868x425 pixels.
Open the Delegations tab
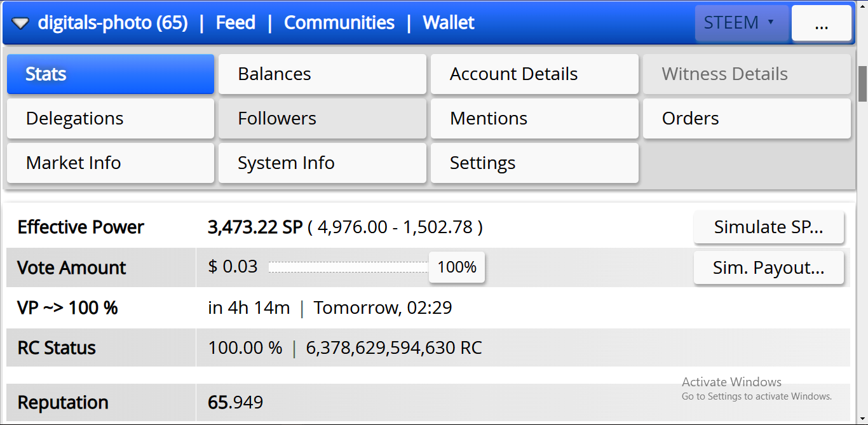pos(111,119)
